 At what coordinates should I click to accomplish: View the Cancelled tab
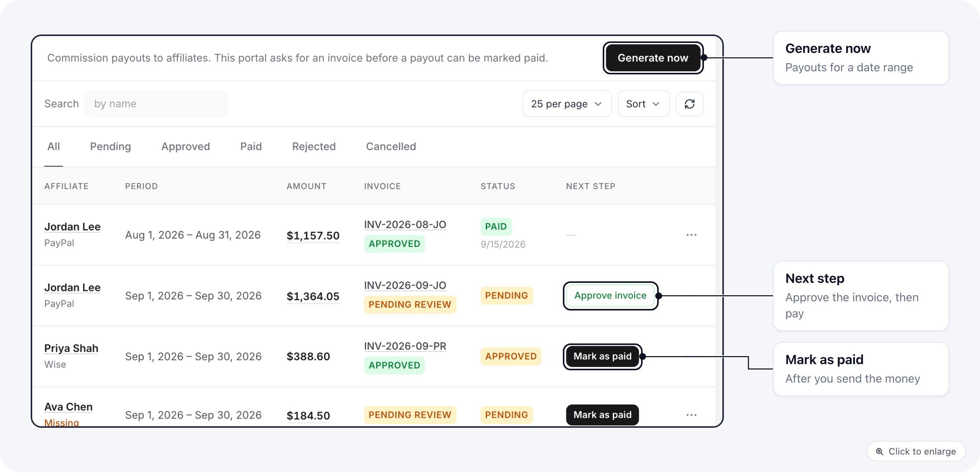pos(391,146)
